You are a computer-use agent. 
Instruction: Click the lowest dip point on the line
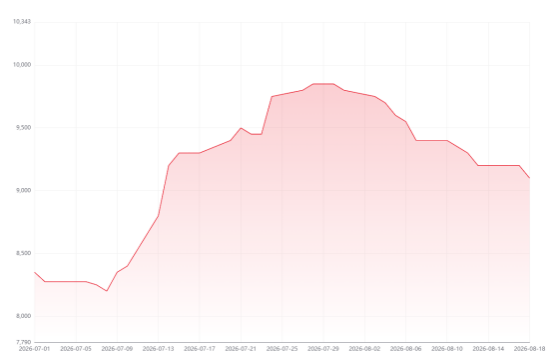[x=107, y=291]
